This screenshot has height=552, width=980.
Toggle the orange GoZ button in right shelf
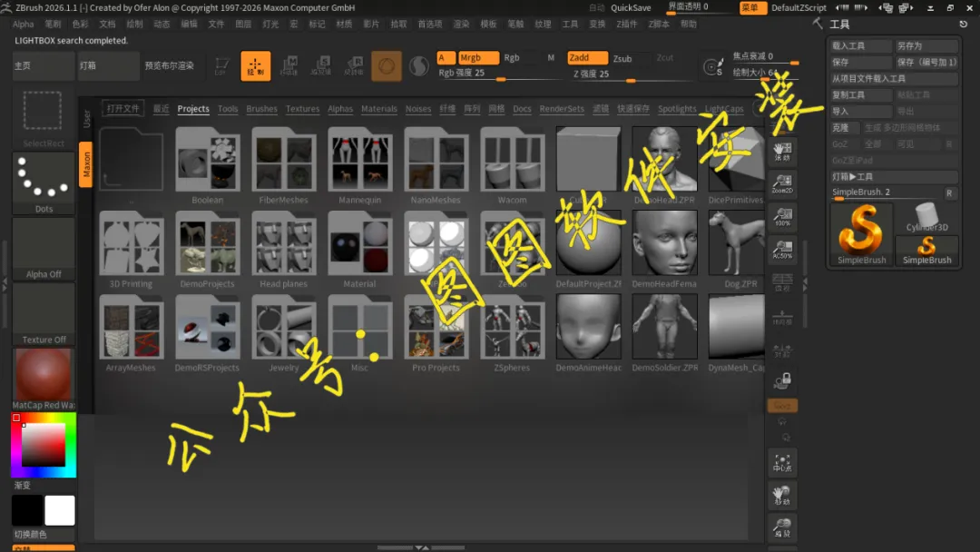coord(782,406)
